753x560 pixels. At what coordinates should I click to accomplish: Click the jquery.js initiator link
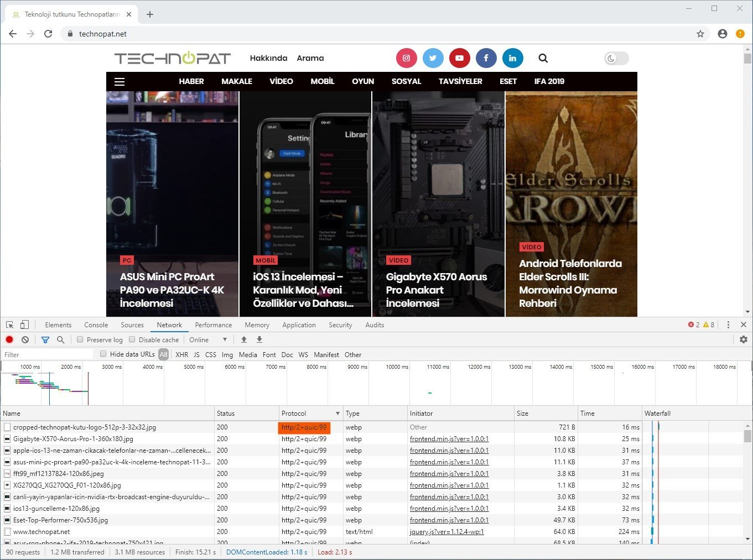(446, 532)
